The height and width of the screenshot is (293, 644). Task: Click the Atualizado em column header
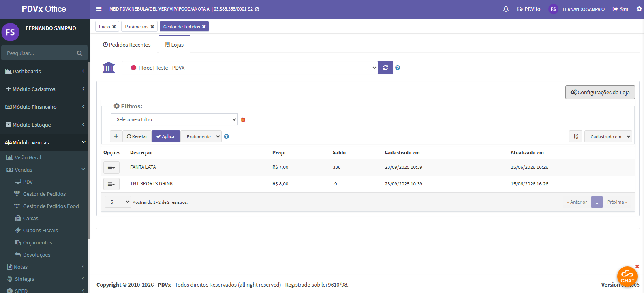[x=527, y=153]
